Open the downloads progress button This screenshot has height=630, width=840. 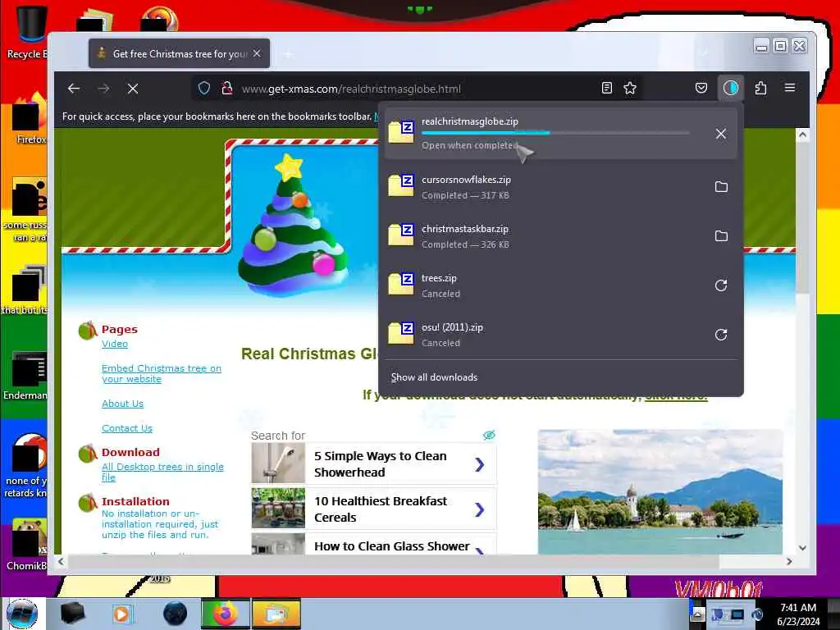[x=731, y=89]
